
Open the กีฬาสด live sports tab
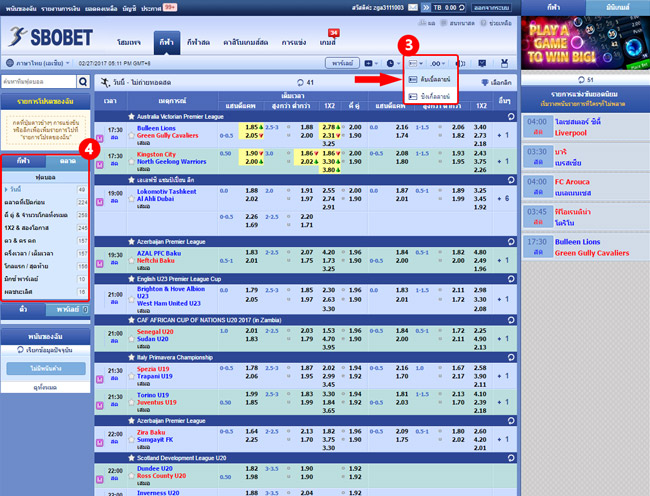pyautogui.click(x=198, y=42)
